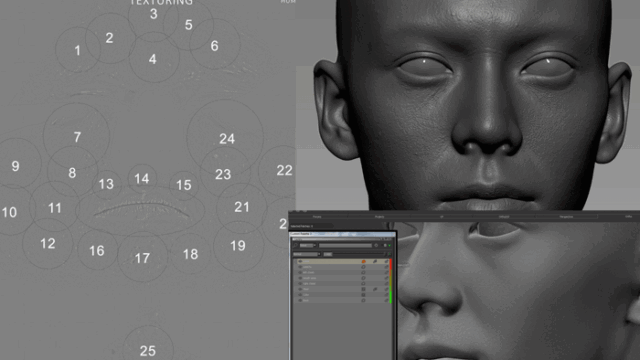Click the pencil edit icon on the bottom layer
This screenshot has height=360, width=640.
coord(386,300)
